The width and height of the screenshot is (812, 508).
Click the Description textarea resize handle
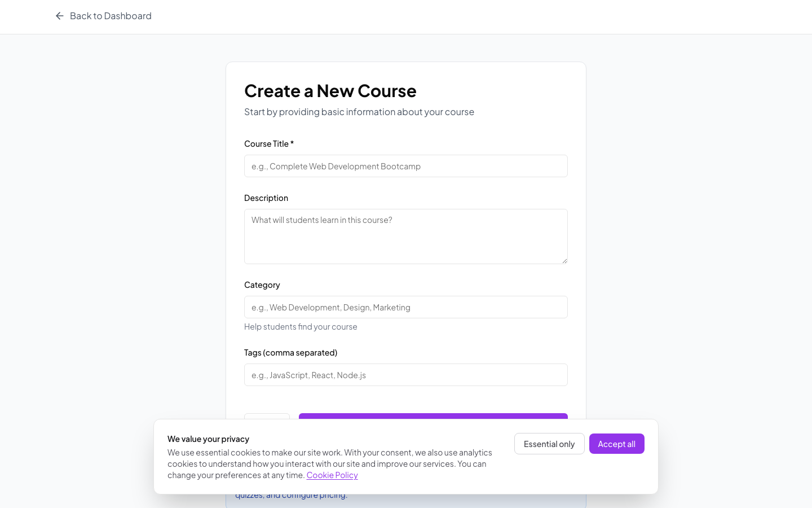click(564, 260)
